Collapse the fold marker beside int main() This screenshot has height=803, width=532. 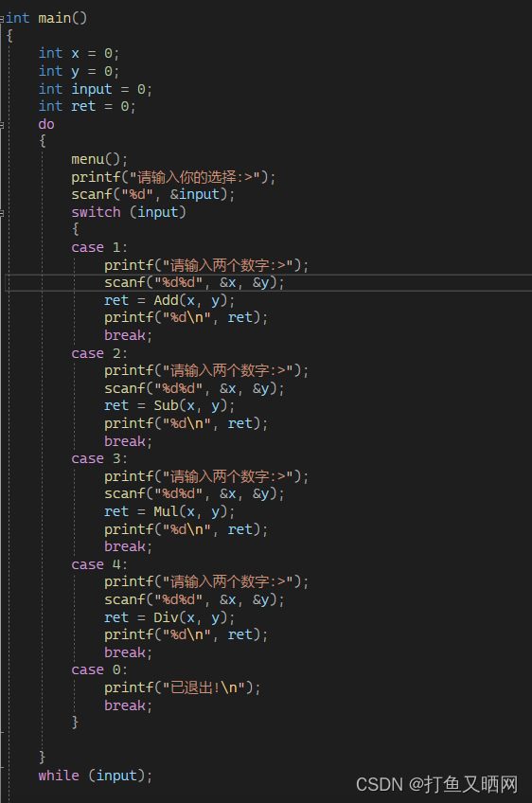click(x=2, y=18)
